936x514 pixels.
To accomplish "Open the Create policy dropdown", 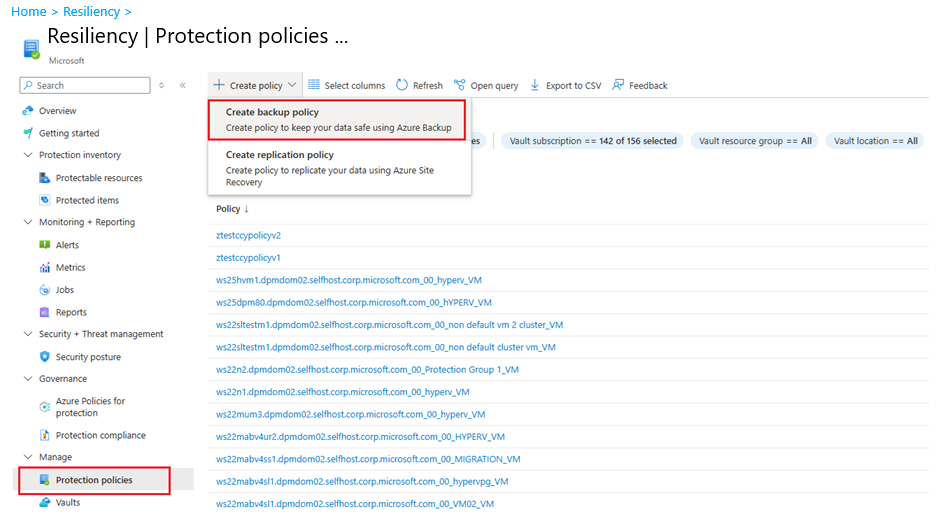I will 255,86.
